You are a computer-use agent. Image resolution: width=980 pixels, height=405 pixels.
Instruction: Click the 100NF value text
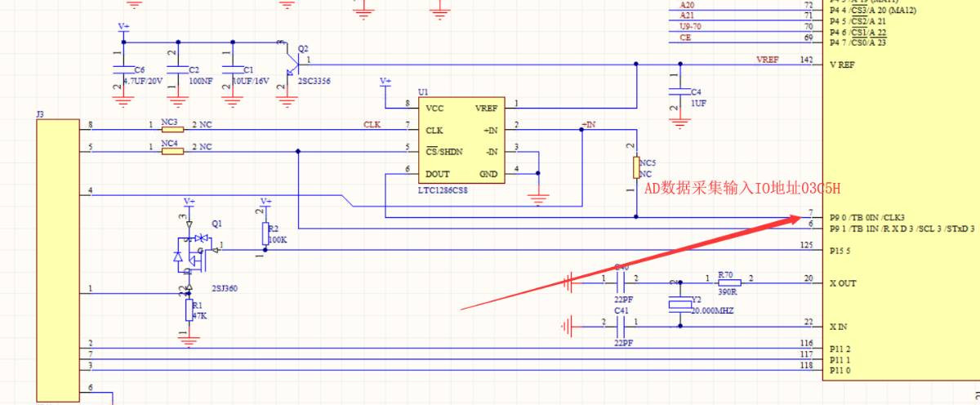coord(200,82)
